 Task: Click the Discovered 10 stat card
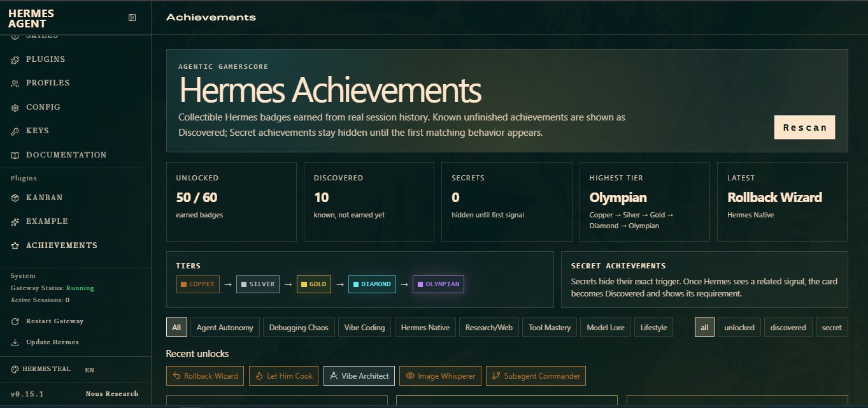pyautogui.click(x=369, y=201)
